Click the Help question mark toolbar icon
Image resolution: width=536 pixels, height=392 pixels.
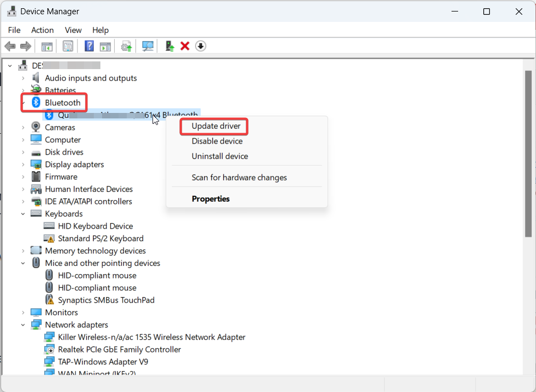(89, 46)
